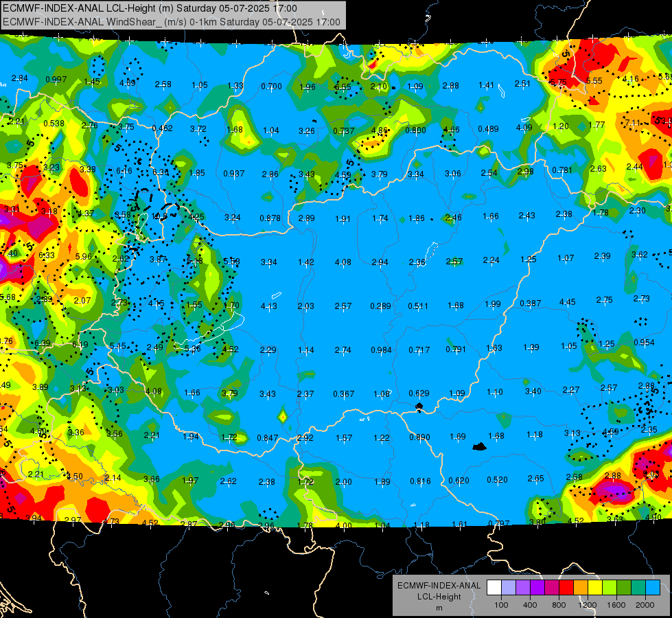Click the wind shear value '7.11'
This screenshot has width=672, height=618.
[x=633, y=123]
